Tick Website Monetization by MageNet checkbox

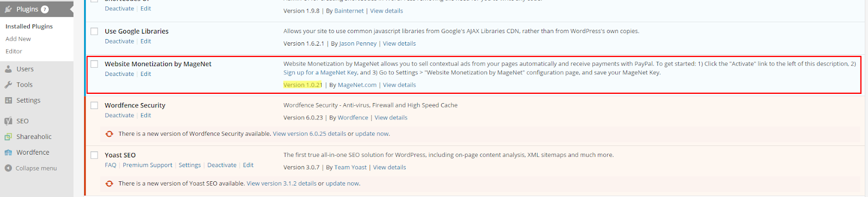[94, 64]
